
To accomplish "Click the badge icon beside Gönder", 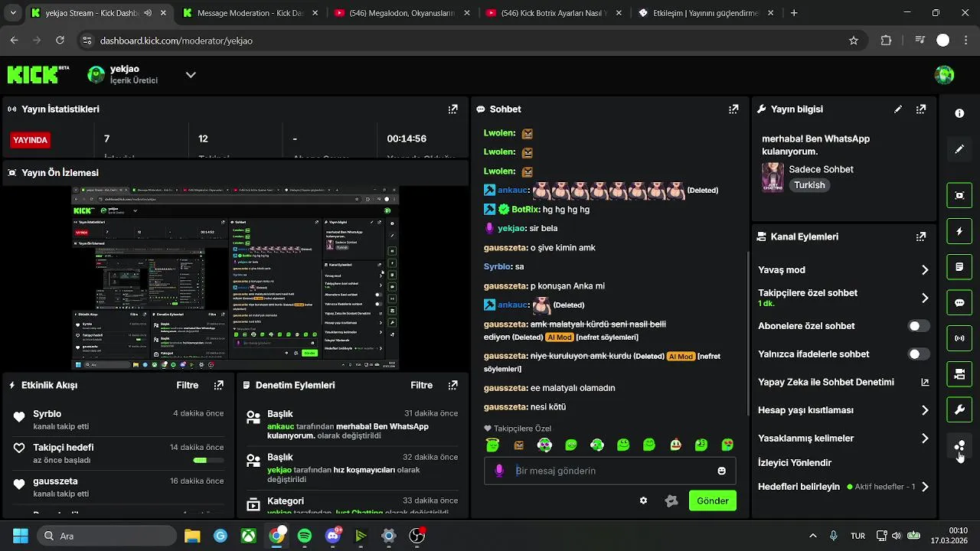I will pyautogui.click(x=671, y=500).
